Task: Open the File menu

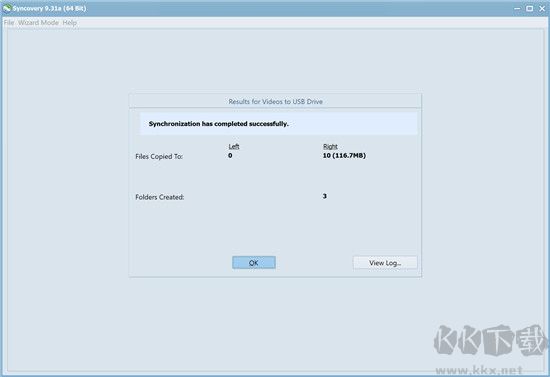Action: click(9, 23)
